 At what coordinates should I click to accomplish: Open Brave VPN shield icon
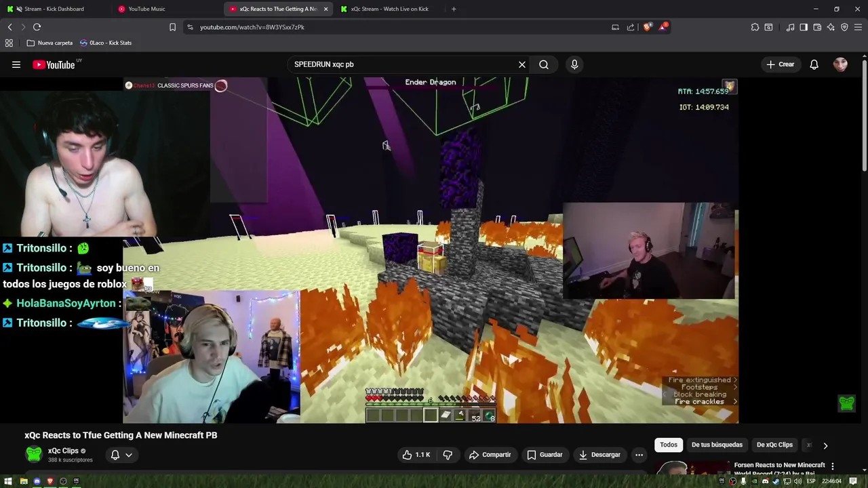pos(844,27)
